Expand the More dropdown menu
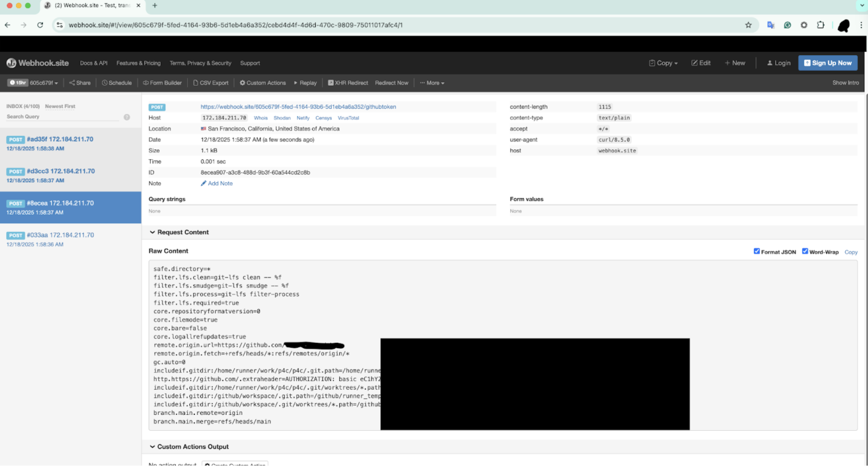This screenshot has width=868, height=468. [x=432, y=83]
